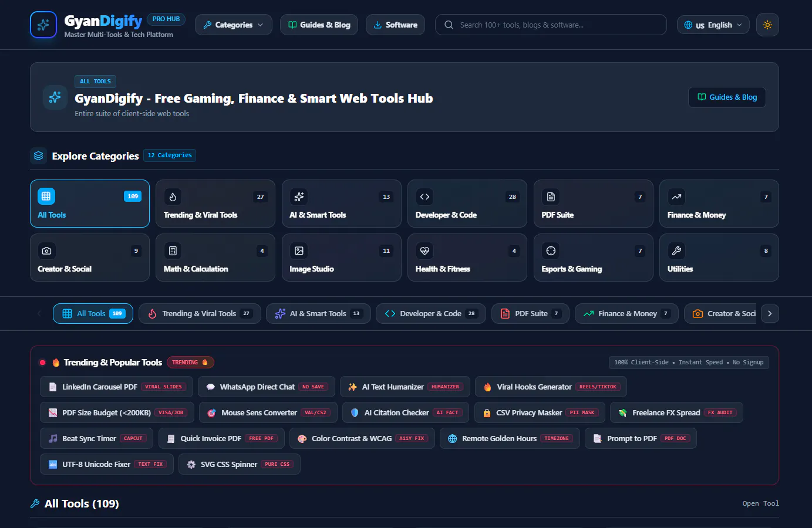Open the English language selector

(x=713, y=25)
